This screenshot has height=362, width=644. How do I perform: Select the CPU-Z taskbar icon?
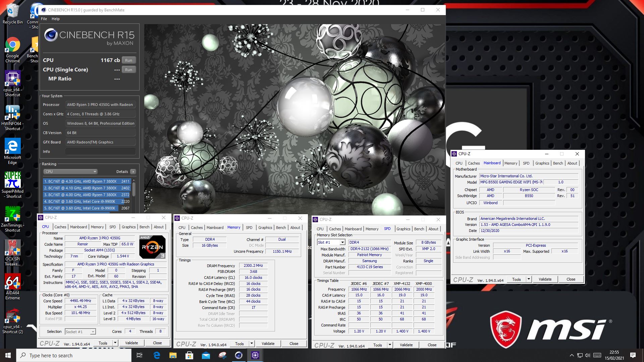(255, 355)
